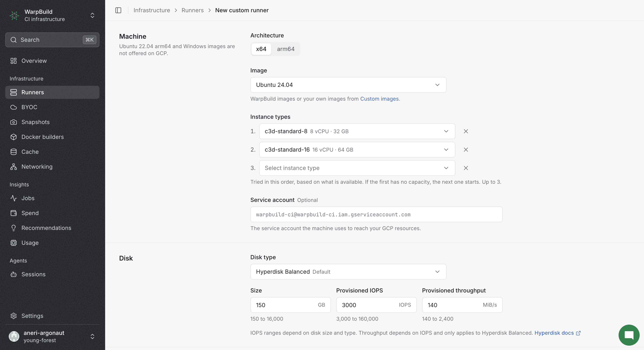Open agent Sessions

[x=52, y=274]
